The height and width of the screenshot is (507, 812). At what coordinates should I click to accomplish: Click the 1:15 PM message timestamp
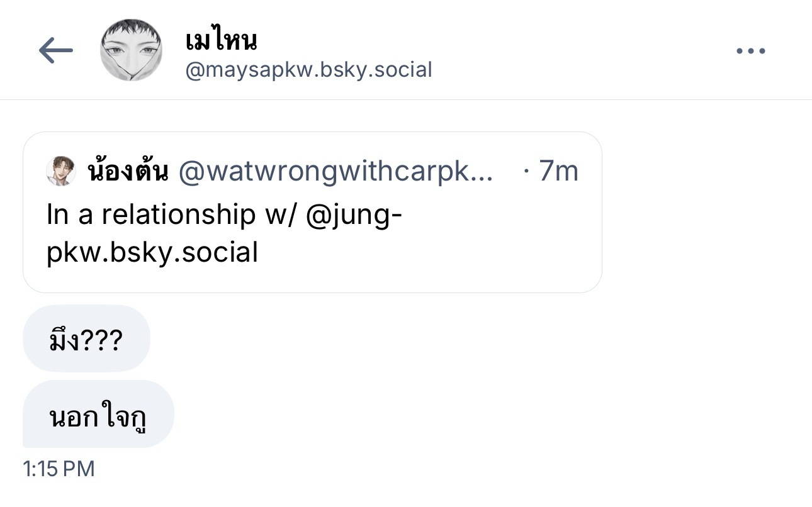tap(59, 469)
